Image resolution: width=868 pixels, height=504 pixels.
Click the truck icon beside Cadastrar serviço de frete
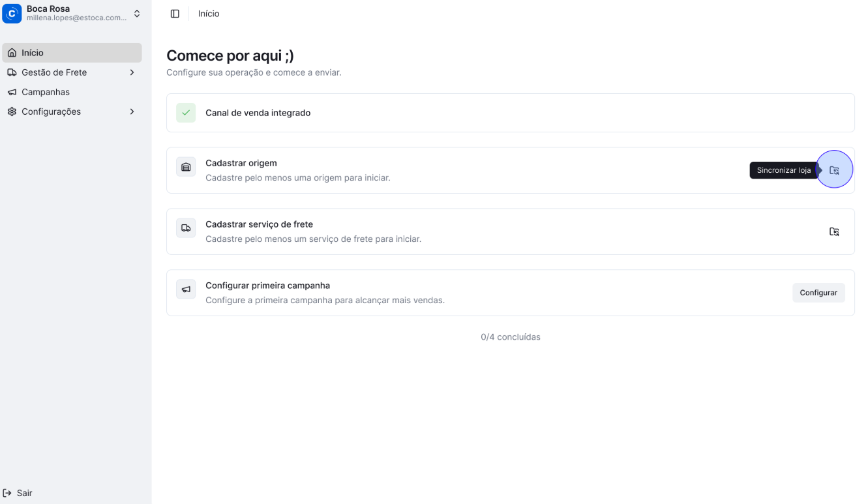pyautogui.click(x=186, y=228)
